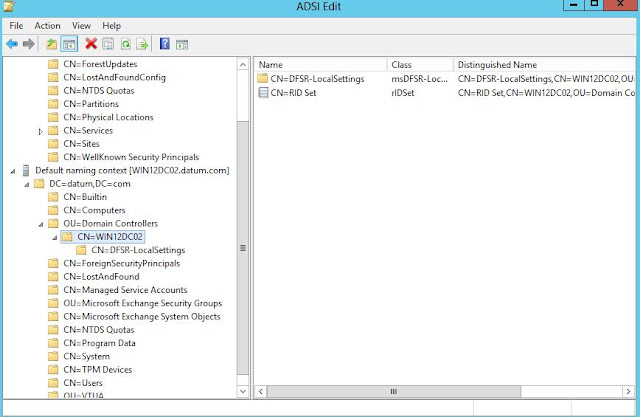640x417 pixels.
Task: Select the upper CN=NTDS Quotas above CN=Partitions
Action: [99, 91]
